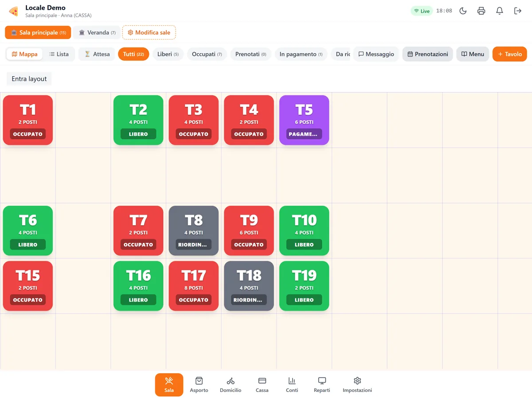Switch to Sala principale room tab
532x399 pixels.
pos(38,32)
